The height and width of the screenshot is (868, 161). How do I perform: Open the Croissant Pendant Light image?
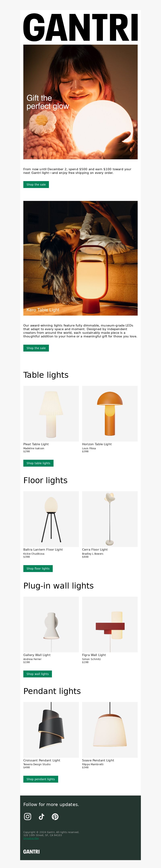pos(51,730)
